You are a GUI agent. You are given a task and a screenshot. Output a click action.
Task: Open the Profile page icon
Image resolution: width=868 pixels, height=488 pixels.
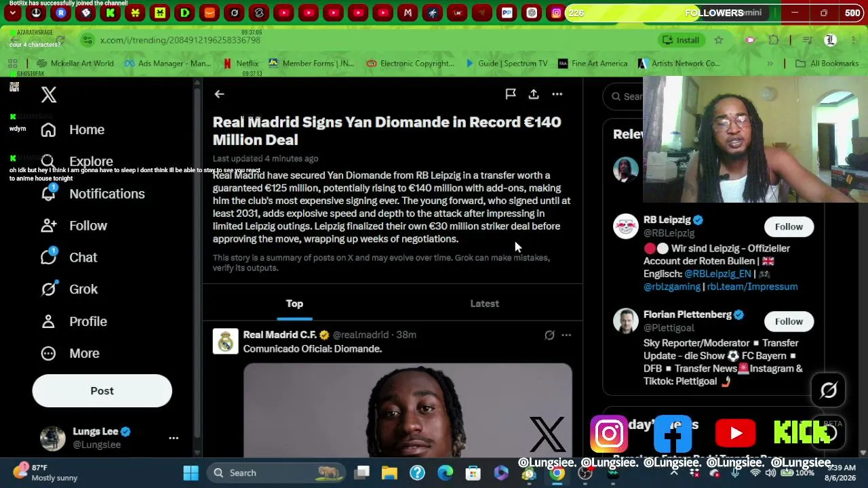point(48,321)
